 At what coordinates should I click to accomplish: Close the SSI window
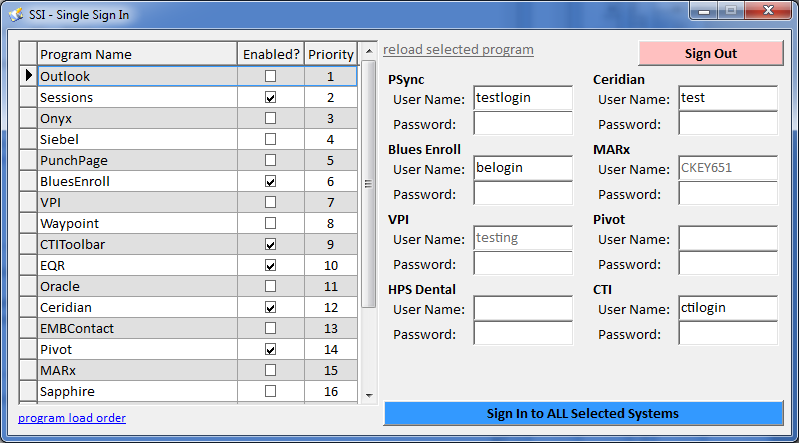pos(768,11)
